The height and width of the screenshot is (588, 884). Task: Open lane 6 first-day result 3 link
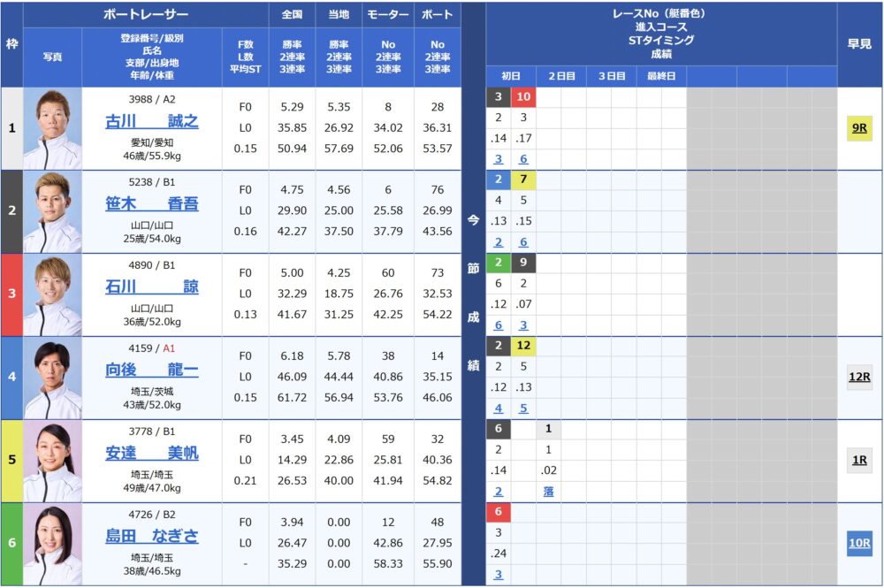click(x=499, y=575)
